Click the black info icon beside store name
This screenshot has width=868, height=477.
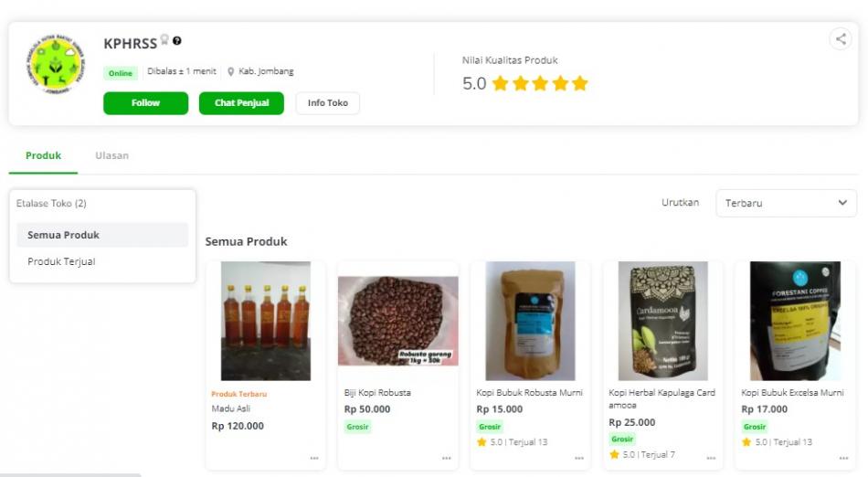coord(177,41)
